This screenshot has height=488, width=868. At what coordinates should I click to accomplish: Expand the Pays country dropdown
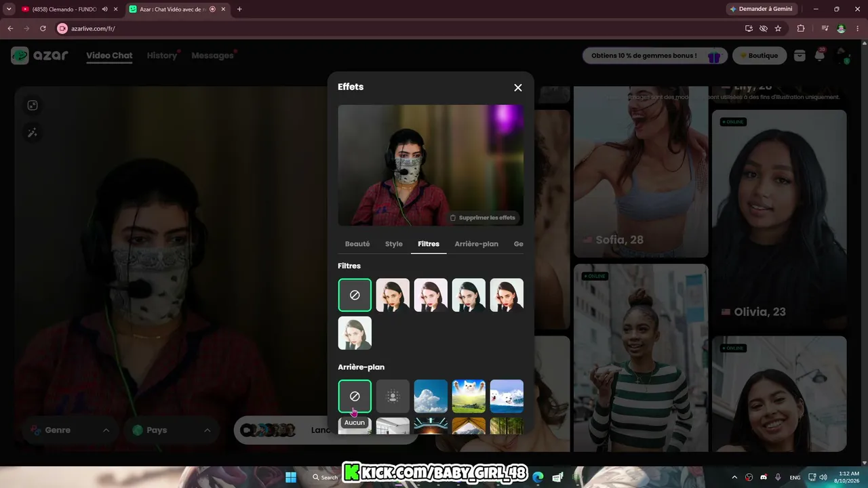(x=171, y=430)
